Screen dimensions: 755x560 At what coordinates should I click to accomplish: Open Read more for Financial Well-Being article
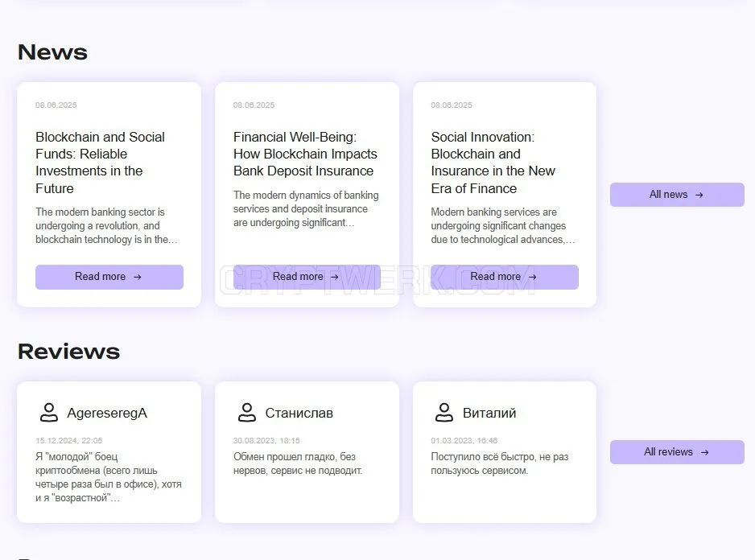[307, 277]
